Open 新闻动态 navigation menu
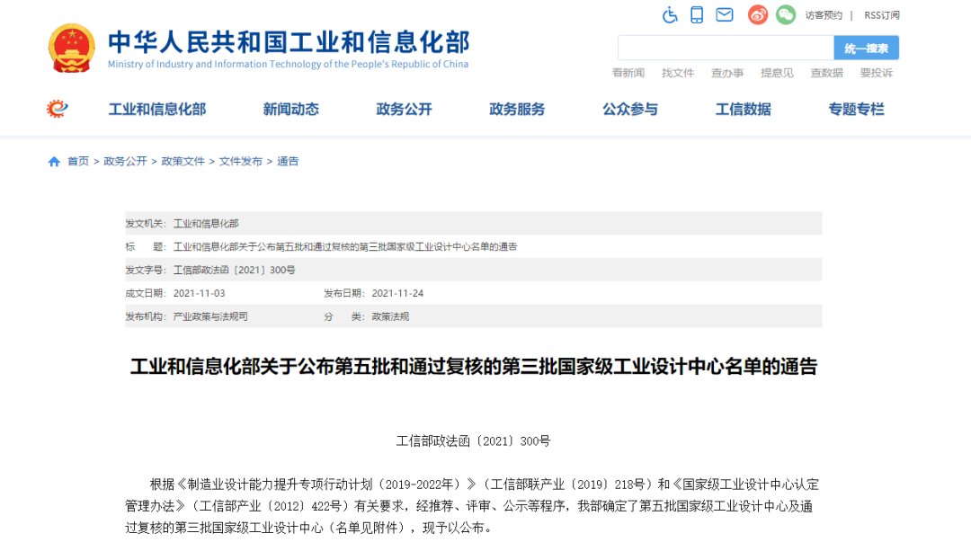This screenshot has width=971, height=560. [x=290, y=110]
